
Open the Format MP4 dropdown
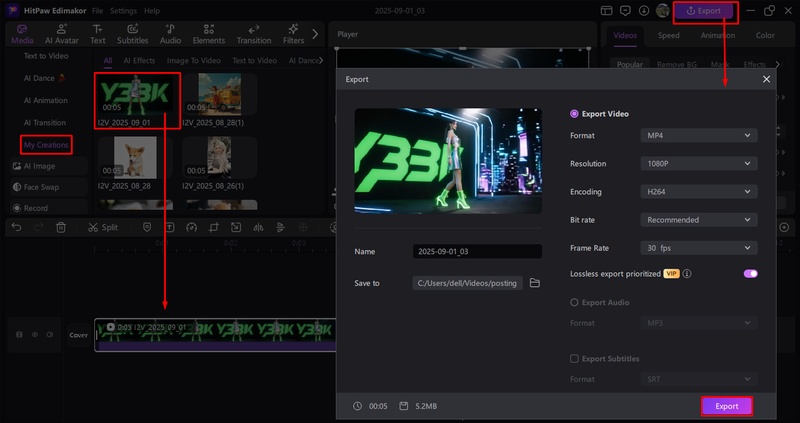point(699,135)
